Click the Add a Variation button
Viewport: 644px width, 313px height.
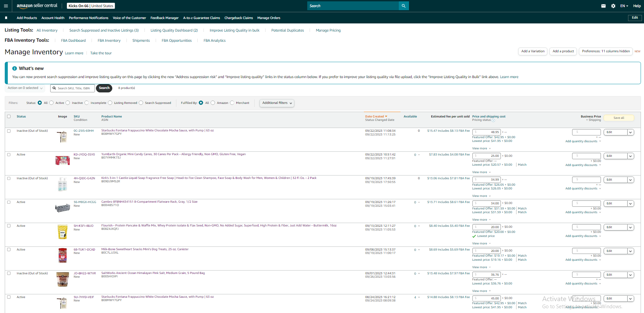(x=533, y=51)
